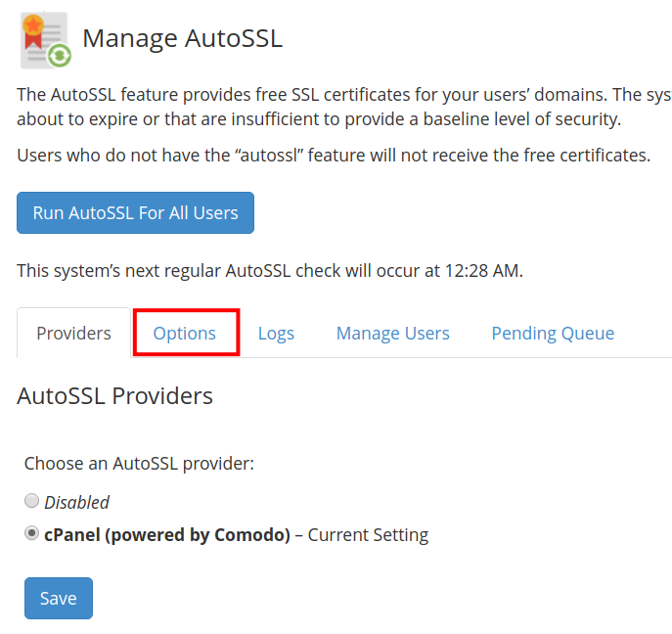The width and height of the screenshot is (672, 634).
Task: Click the bold cPanel (powered by Comodo) label
Action: tap(167, 535)
